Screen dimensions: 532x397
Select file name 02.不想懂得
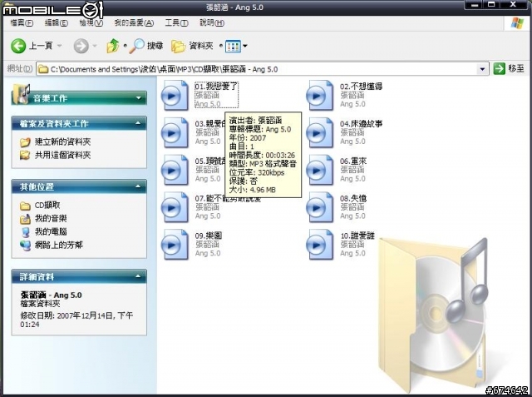coord(361,87)
